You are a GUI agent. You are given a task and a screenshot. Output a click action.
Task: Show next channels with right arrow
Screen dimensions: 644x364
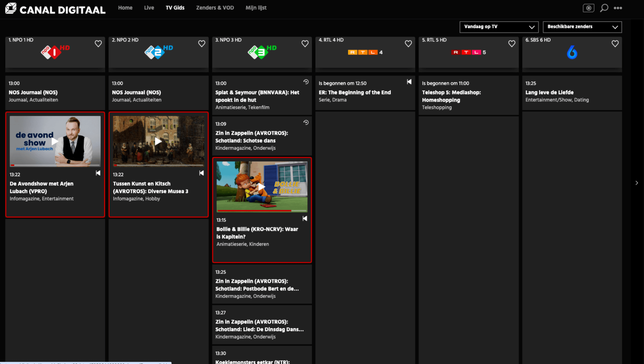[x=637, y=183]
